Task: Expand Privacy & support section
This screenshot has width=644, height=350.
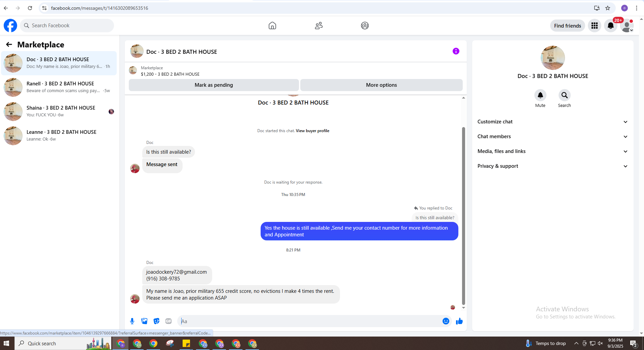Action: click(x=553, y=166)
